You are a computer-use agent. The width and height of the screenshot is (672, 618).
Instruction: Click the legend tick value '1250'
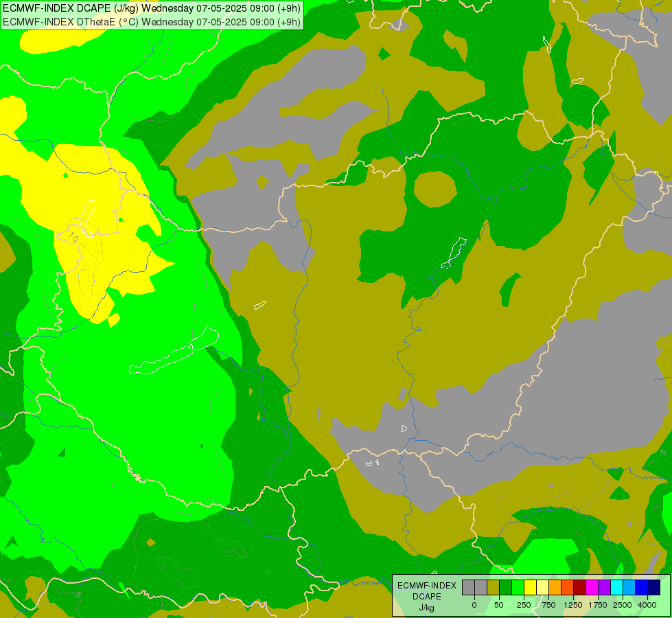pos(573,605)
